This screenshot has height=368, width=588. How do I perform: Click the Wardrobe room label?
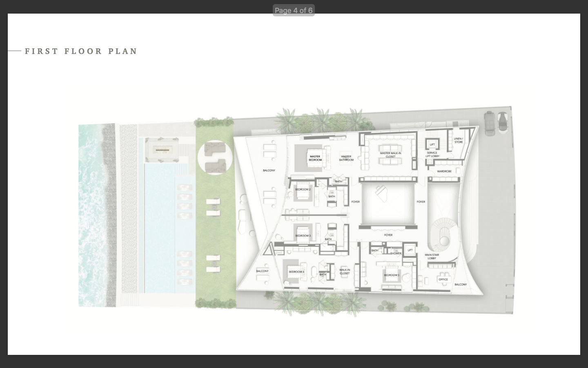point(444,171)
